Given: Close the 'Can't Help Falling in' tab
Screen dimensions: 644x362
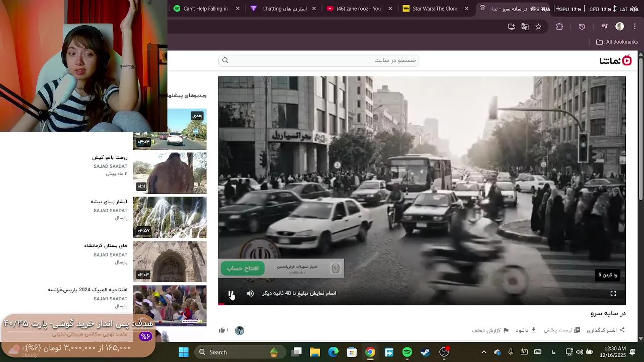Looking at the screenshot, I should tap(238, 9).
